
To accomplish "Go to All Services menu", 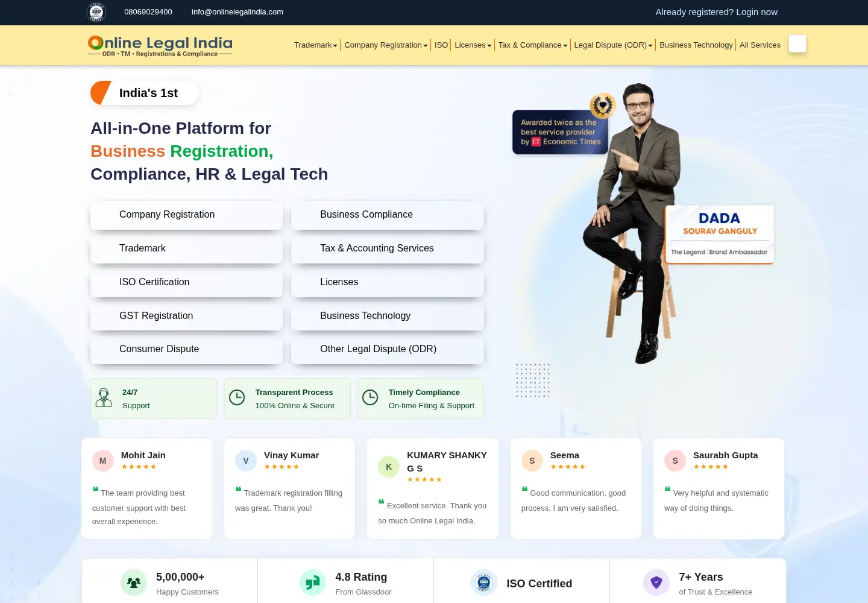I will point(760,45).
